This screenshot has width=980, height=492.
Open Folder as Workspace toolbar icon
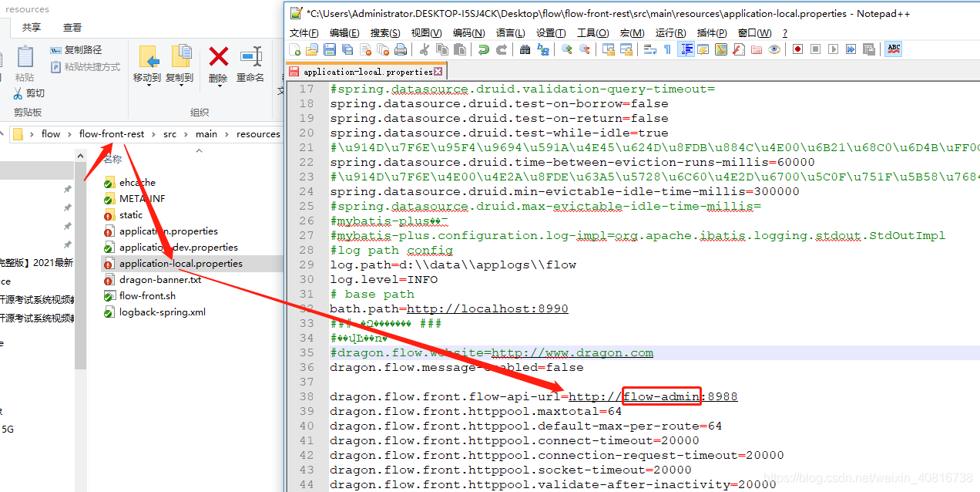756,49
